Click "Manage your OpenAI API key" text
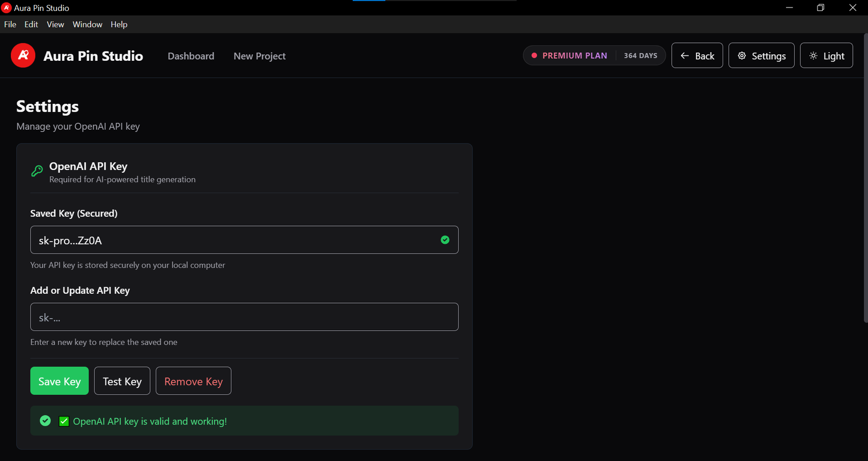This screenshot has width=868, height=461. (78, 127)
